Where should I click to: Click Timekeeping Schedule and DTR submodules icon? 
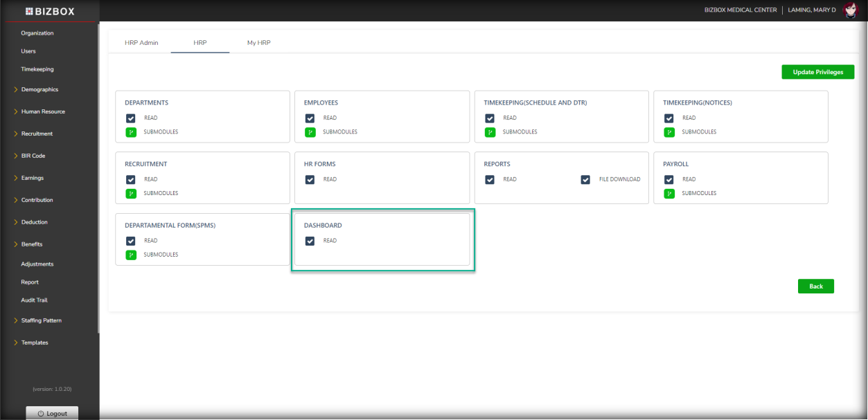pyautogui.click(x=490, y=132)
